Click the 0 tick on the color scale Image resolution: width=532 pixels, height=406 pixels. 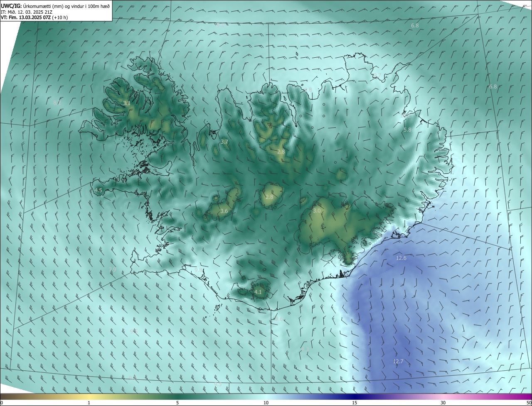tap(2, 403)
